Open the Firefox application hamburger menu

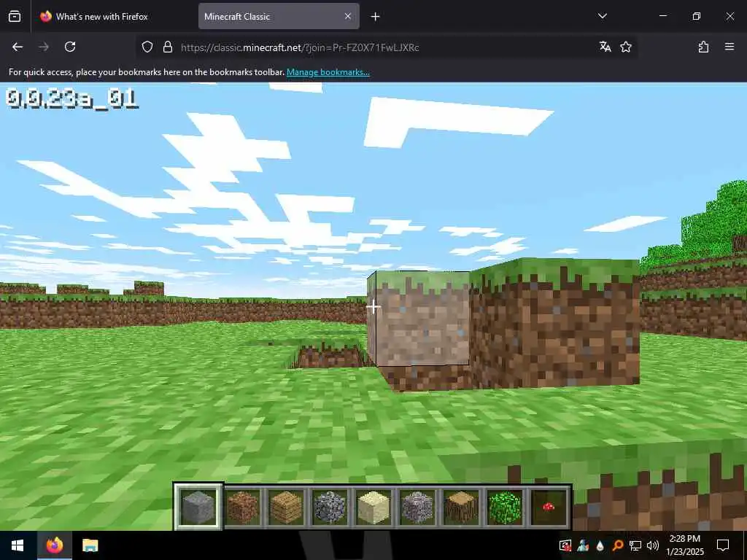(x=729, y=47)
